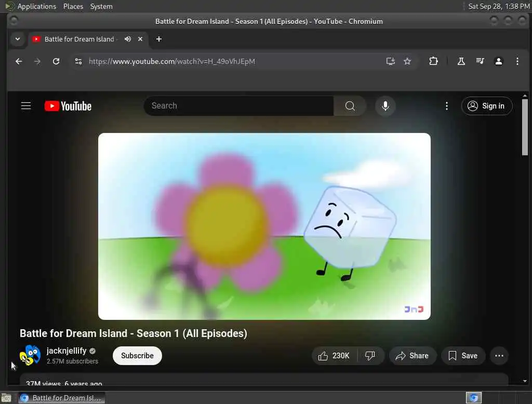Click the show desktop icon in bottom panel
The image size is (532, 404).
click(6, 398)
